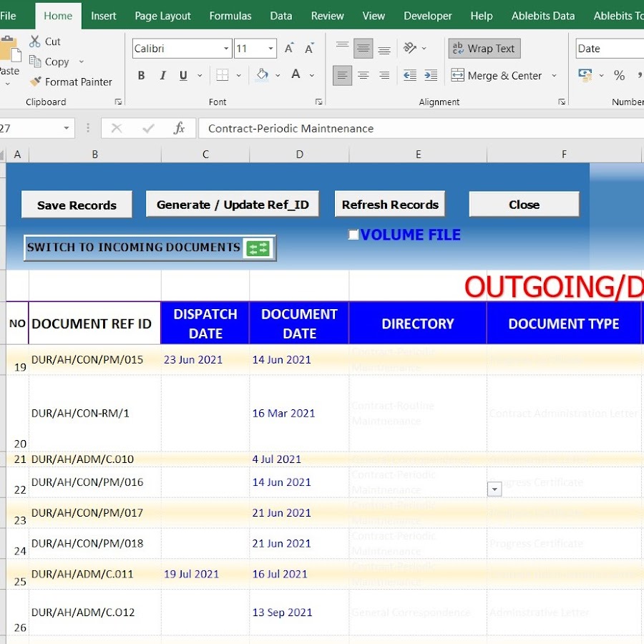
Task: Expand the underline style arrow
Action: point(200,75)
